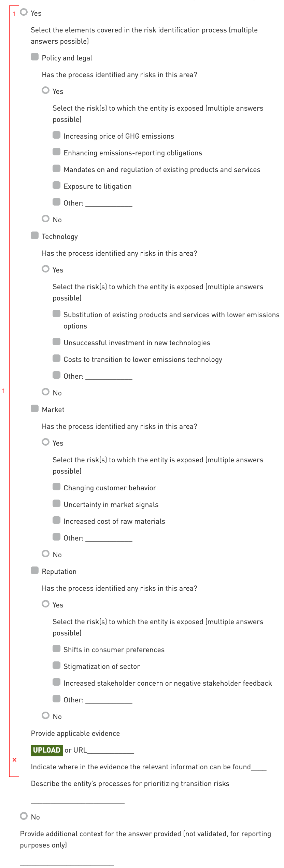
Task: Tick Increased cost of raw materials
Action: coord(56,520)
